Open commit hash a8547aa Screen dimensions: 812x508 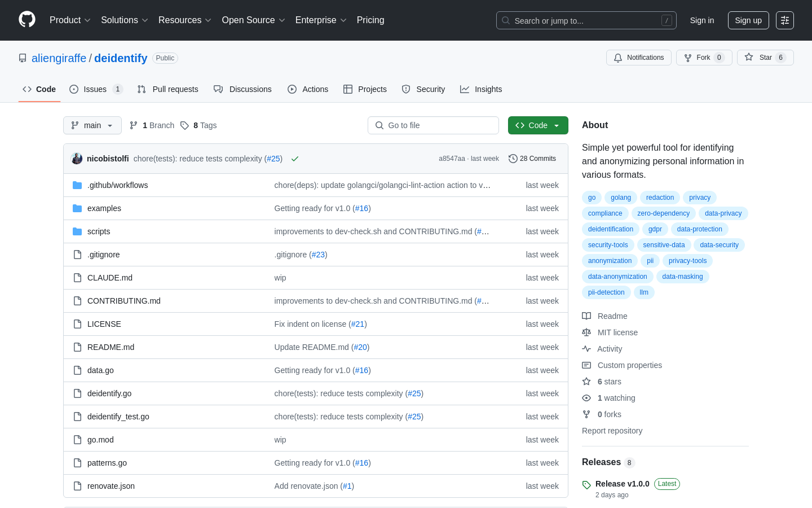pos(452,159)
